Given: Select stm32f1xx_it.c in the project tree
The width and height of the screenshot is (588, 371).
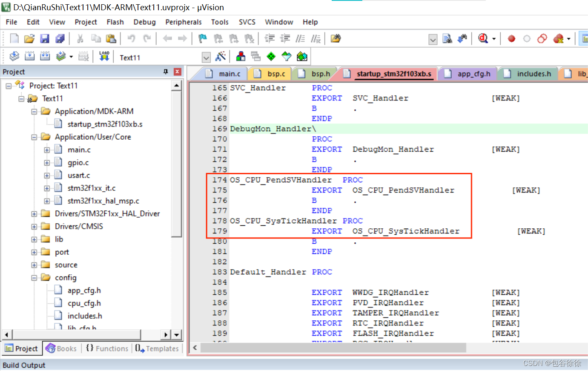Looking at the screenshot, I should [92, 188].
